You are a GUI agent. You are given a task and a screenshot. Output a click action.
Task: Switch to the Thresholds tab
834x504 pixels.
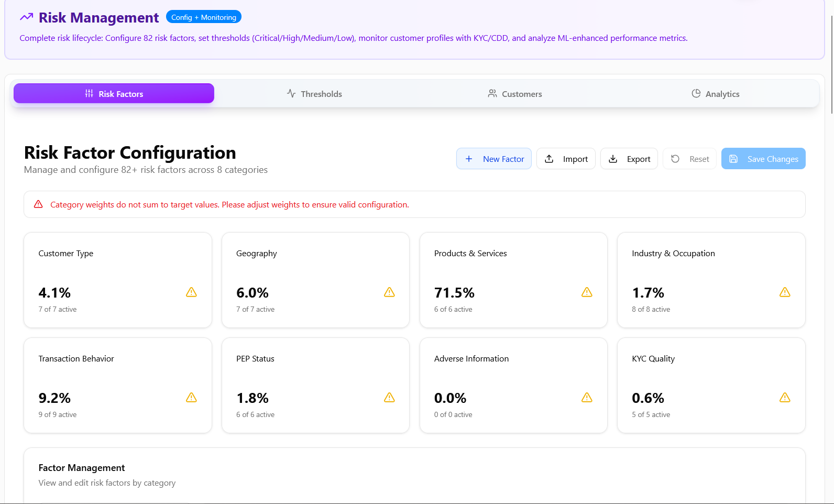(314, 94)
